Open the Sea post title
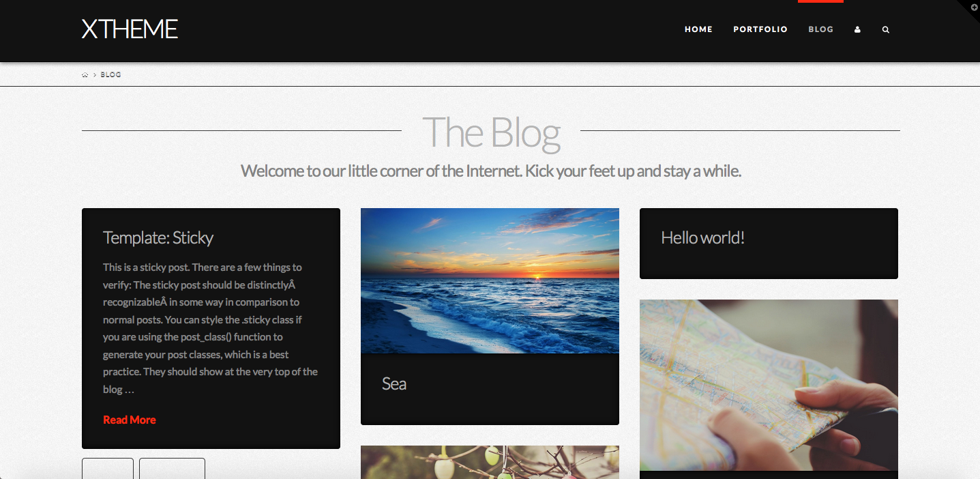 tap(394, 383)
